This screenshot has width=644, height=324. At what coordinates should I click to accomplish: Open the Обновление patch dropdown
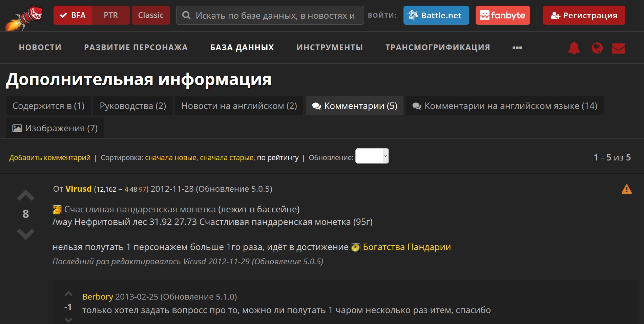click(372, 156)
